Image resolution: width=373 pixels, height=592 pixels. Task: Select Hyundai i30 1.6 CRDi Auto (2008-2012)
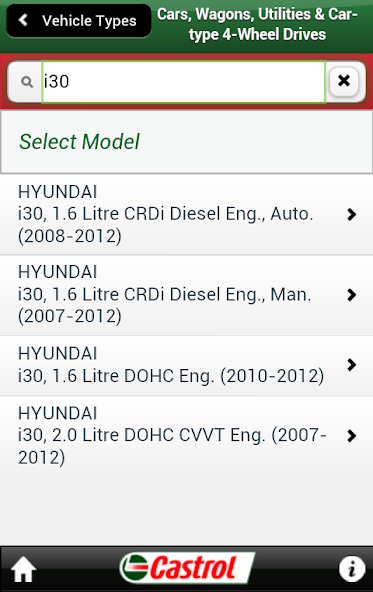click(186, 214)
